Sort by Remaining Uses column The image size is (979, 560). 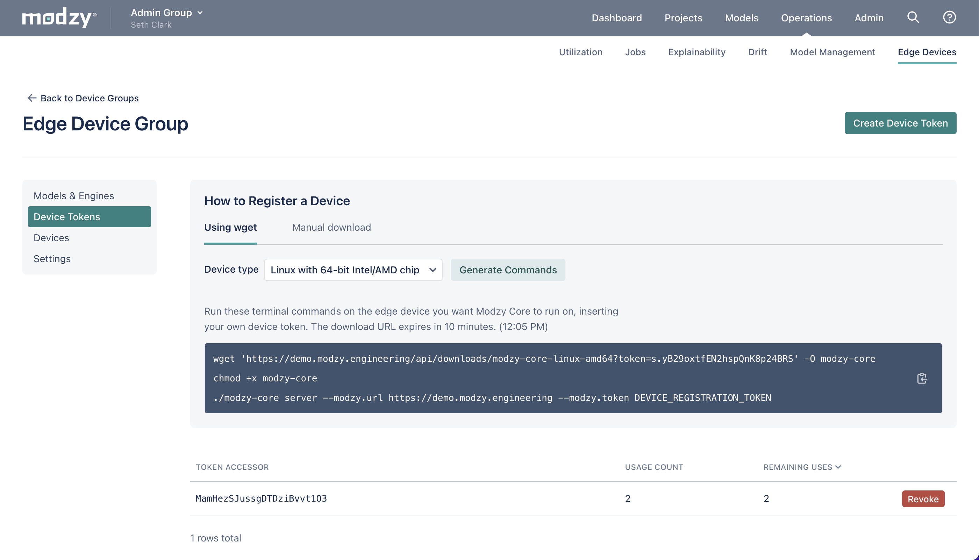802,467
